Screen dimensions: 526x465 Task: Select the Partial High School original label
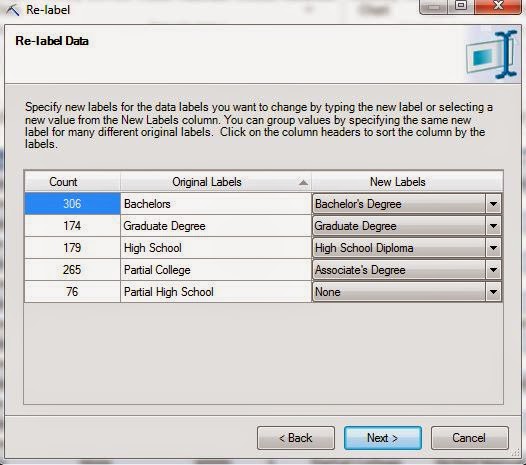click(216, 292)
